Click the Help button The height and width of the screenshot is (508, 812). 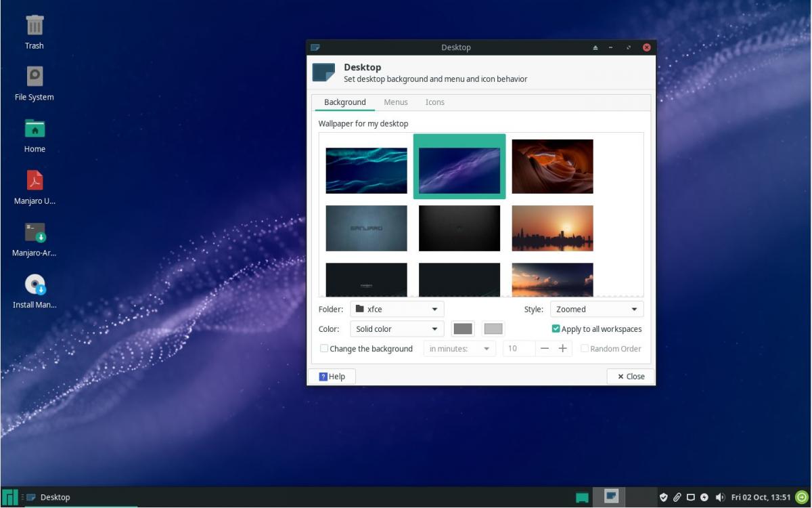332,377
